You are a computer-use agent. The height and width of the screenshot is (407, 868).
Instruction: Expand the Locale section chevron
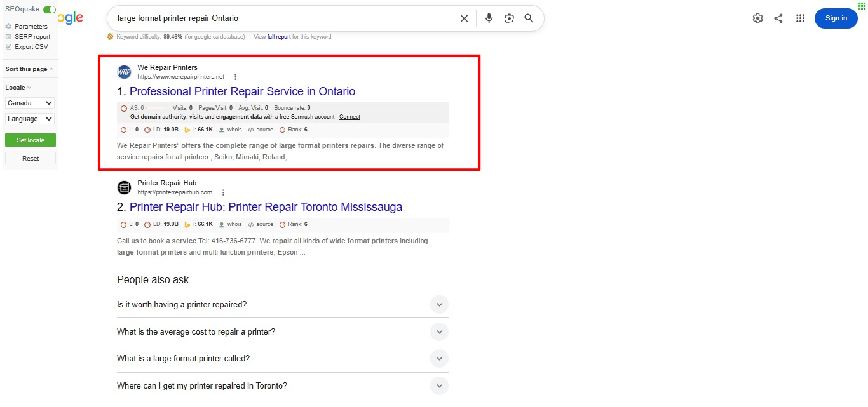tap(29, 88)
